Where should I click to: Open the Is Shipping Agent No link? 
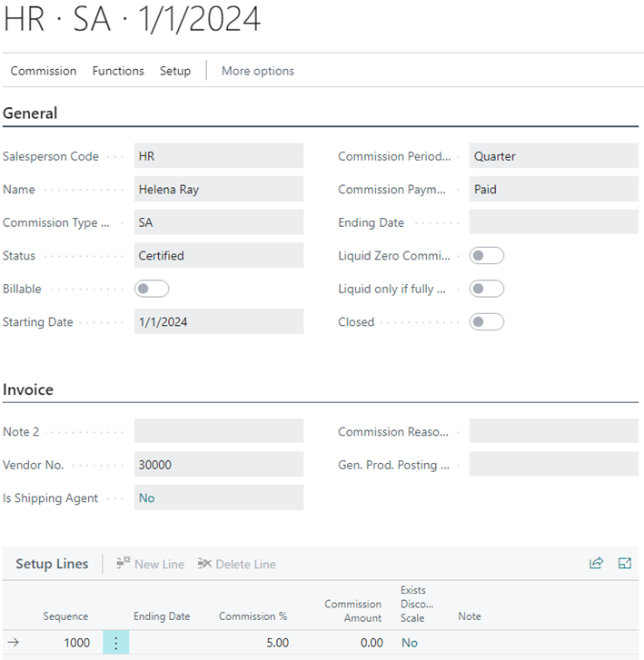point(146,497)
